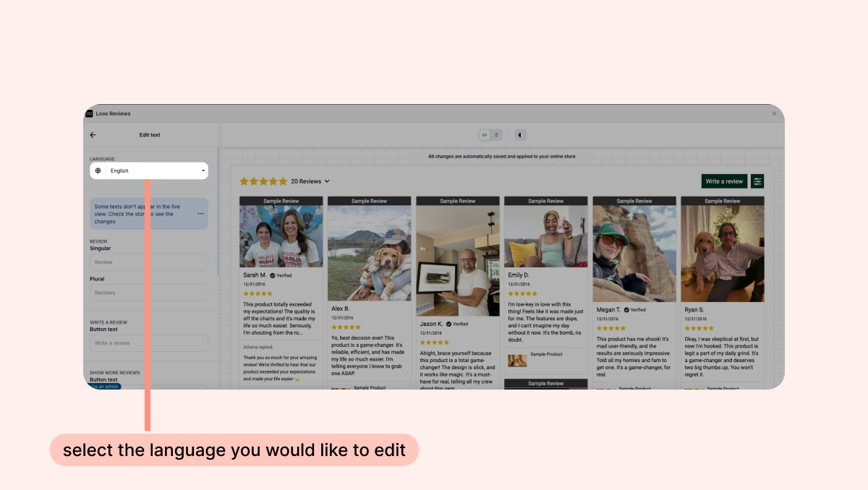Focus the Singular review text field
Image resolution: width=868 pixels, height=490 pixels.
[x=149, y=262]
